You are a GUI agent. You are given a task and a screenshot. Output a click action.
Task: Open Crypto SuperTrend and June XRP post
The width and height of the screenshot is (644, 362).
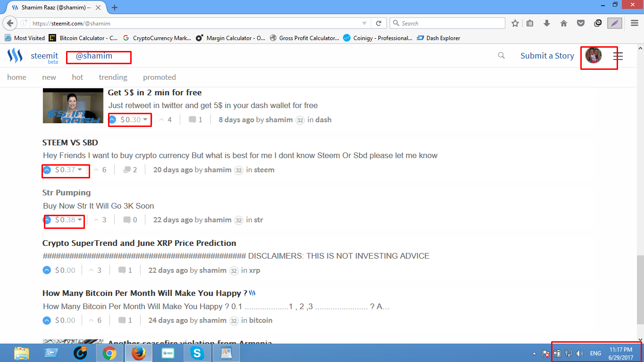pos(139,243)
